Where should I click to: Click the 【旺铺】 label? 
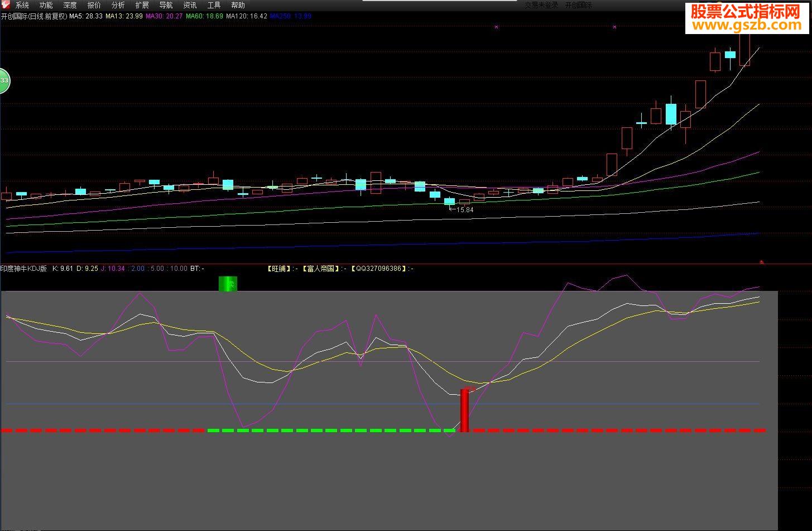click(x=280, y=269)
